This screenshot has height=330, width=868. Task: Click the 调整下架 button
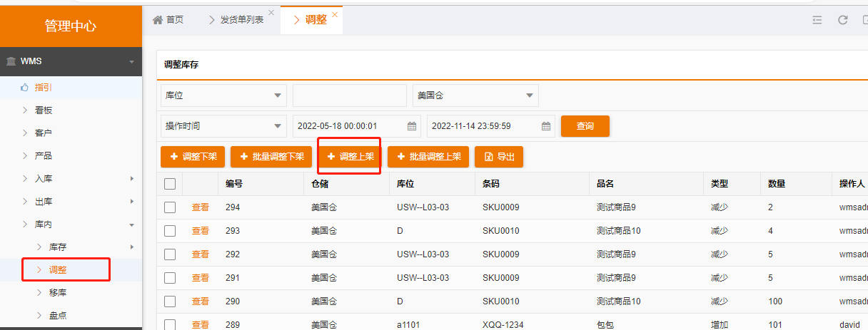pos(193,157)
